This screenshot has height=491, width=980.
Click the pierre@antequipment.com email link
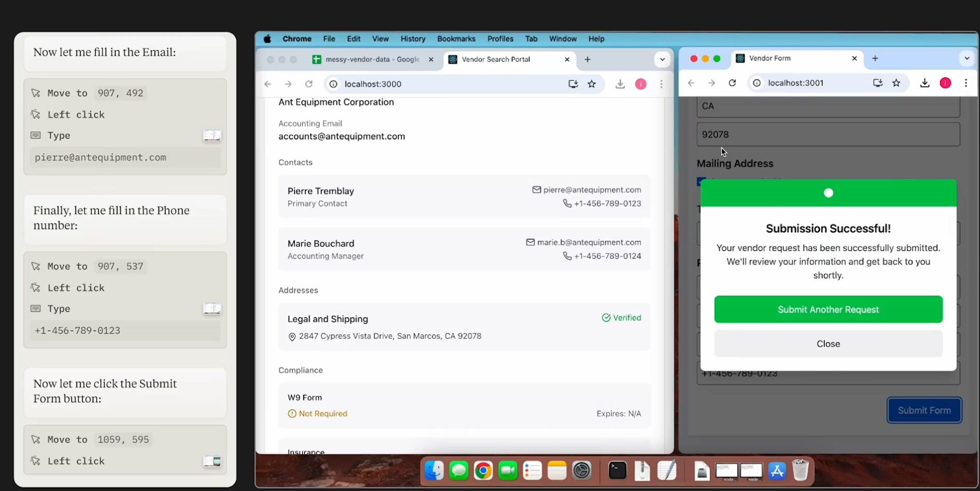click(591, 190)
